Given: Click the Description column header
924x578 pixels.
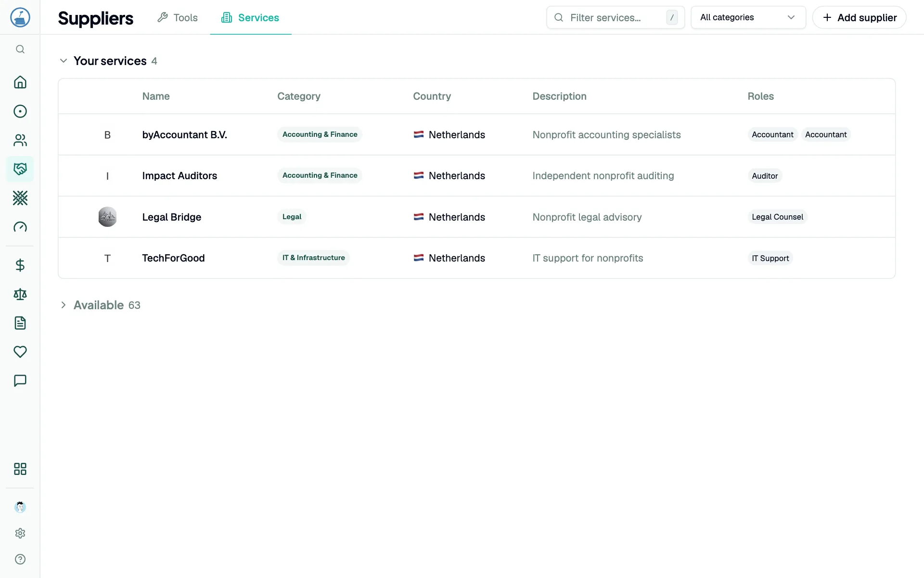Looking at the screenshot, I should tap(559, 96).
